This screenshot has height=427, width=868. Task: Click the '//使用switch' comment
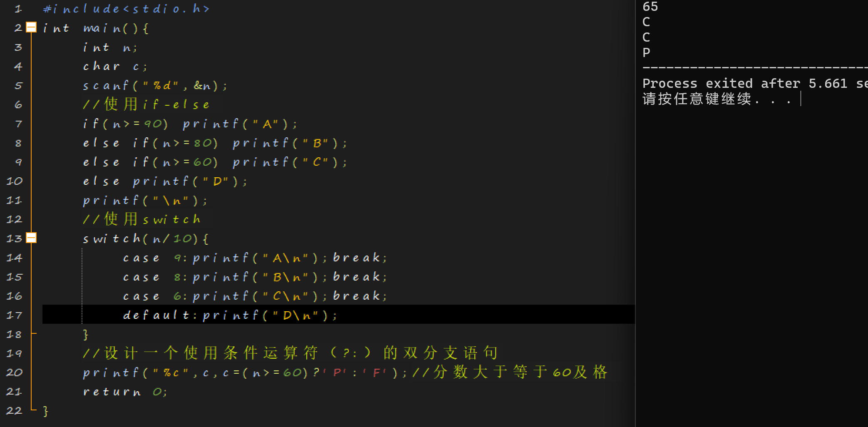141,219
